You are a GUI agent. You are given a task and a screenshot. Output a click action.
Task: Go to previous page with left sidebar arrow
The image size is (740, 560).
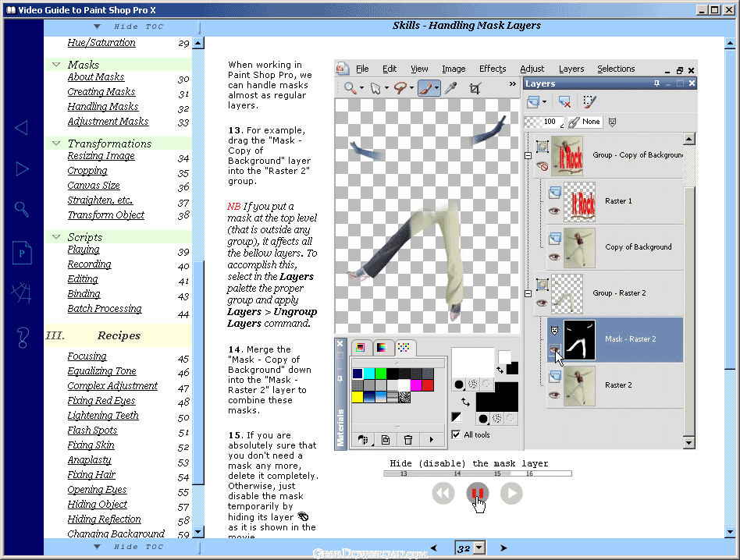22,128
